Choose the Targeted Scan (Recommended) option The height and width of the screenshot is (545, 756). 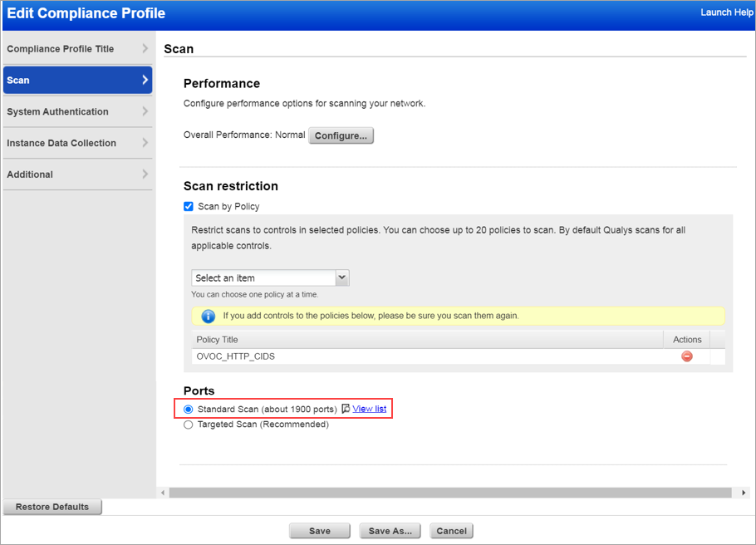click(188, 424)
